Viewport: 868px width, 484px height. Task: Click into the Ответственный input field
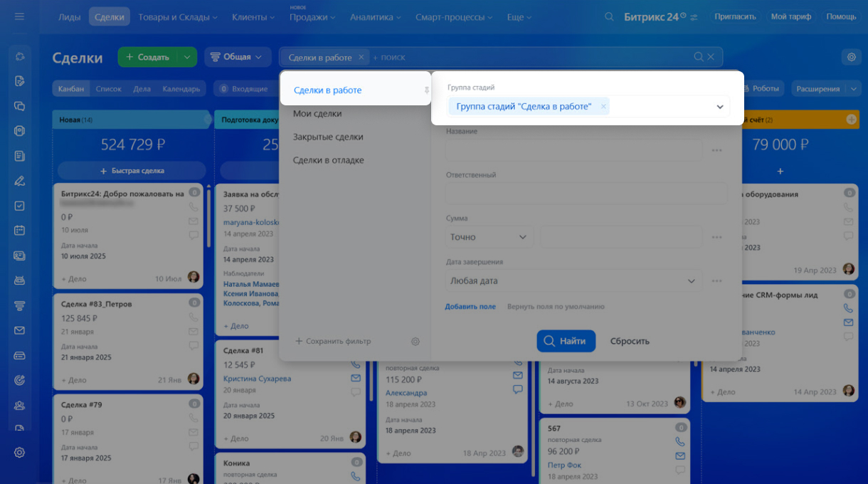click(x=586, y=194)
